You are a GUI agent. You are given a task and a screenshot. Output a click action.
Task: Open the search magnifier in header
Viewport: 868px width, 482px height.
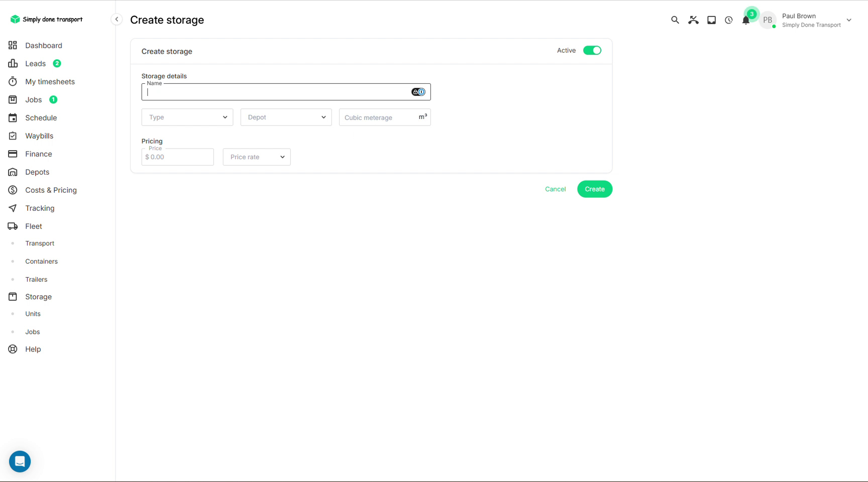(675, 20)
